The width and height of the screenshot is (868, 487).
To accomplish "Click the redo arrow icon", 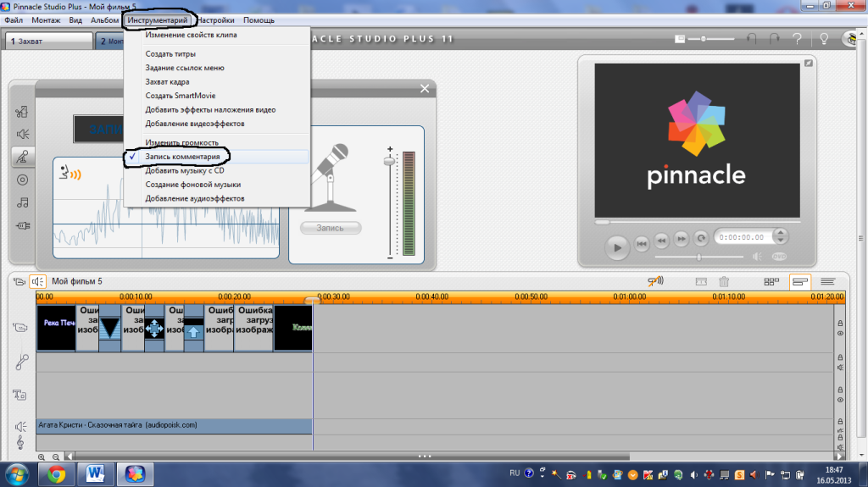I will pyautogui.click(x=775, y=39).
